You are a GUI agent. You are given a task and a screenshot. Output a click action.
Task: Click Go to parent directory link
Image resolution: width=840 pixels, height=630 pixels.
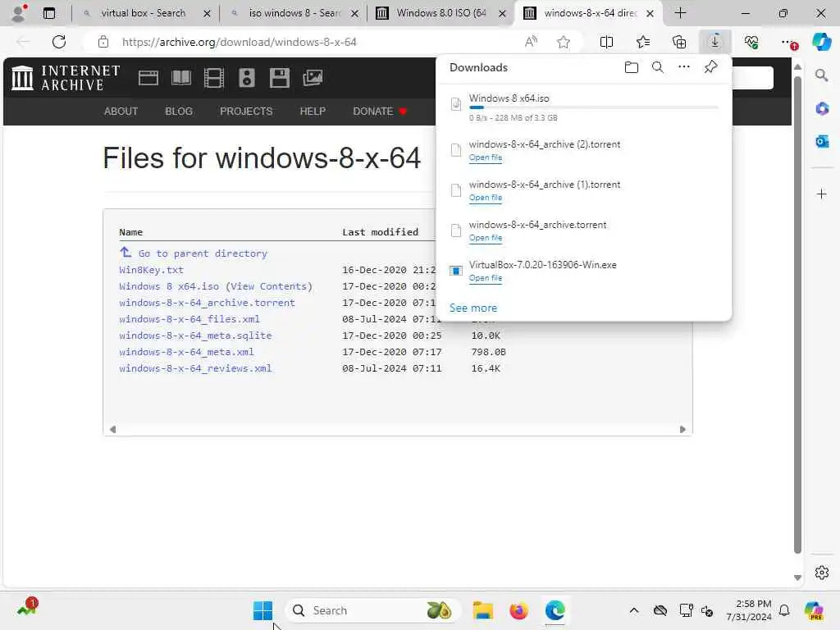[x=203, y=253]
